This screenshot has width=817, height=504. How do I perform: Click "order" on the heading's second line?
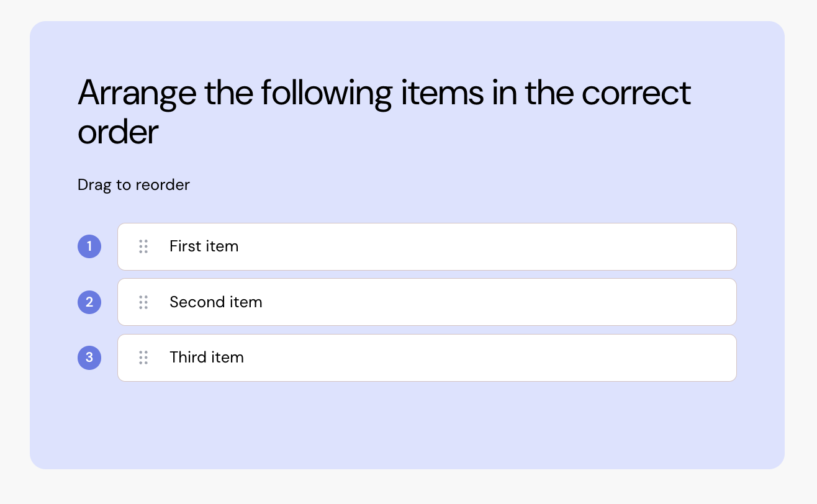(x=118, y=132)
